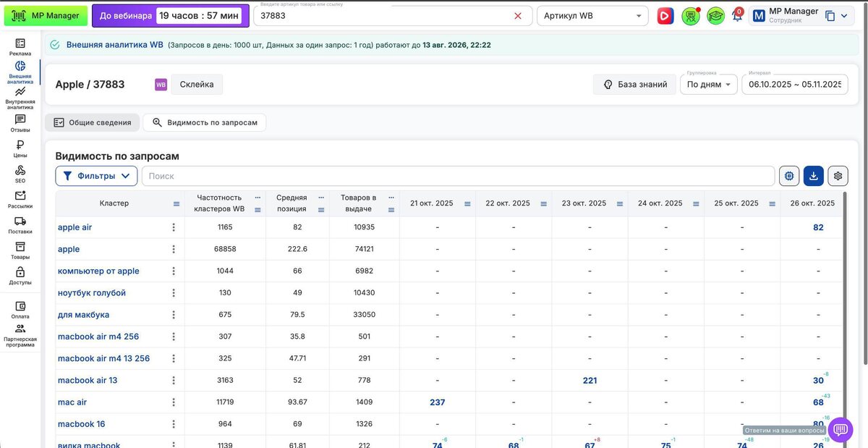The image size is (868, 448).
Task: Open Кластер column menu icon
Action: [176, 204]
